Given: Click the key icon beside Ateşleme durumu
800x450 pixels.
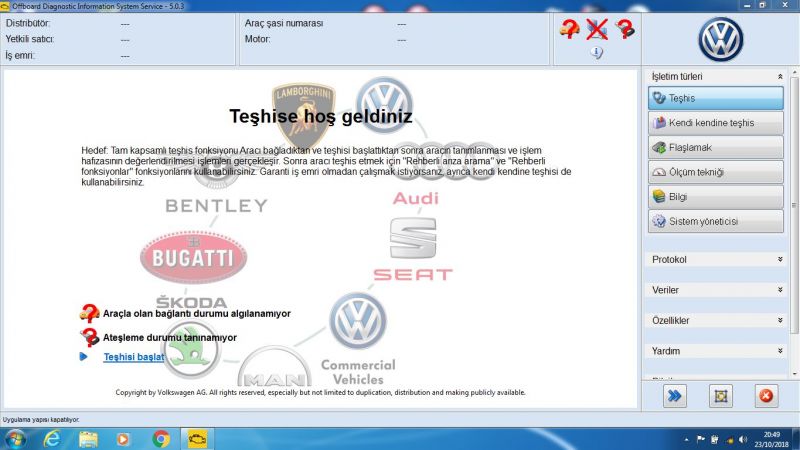Looking at the screenshot, I should tap(89, 337).
